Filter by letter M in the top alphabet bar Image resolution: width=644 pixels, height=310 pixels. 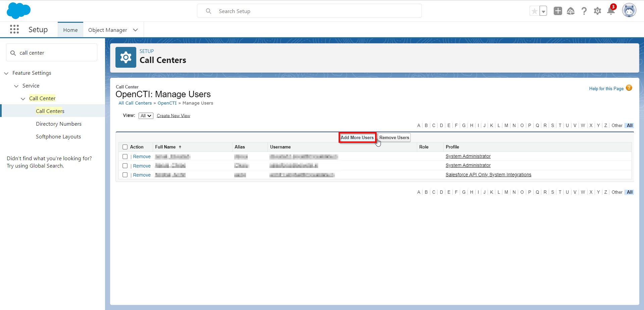click(506, 125)
